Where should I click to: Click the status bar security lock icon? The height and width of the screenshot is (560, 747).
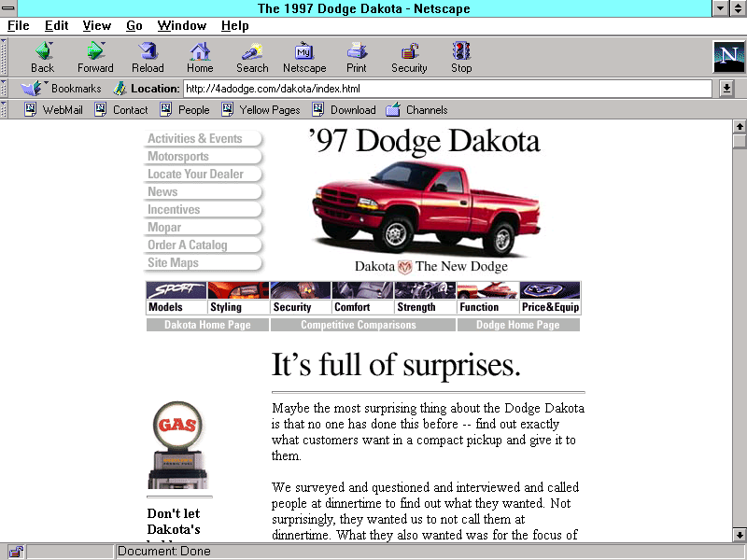16,552
